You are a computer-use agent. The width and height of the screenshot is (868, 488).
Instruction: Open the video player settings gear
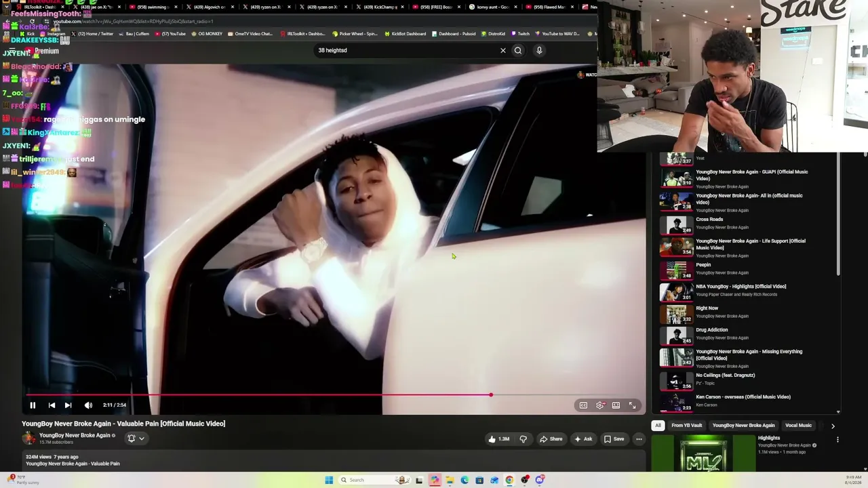click(x=600, y=405)
